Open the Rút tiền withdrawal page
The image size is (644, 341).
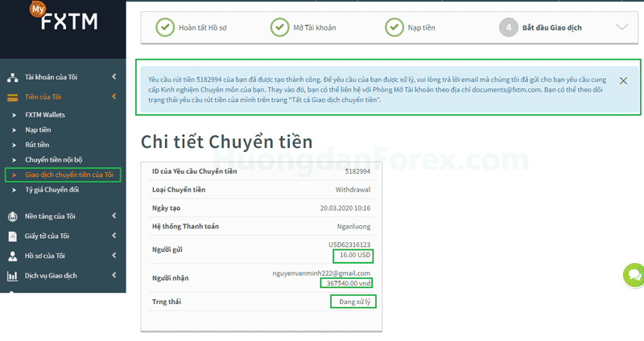point(37,145)
